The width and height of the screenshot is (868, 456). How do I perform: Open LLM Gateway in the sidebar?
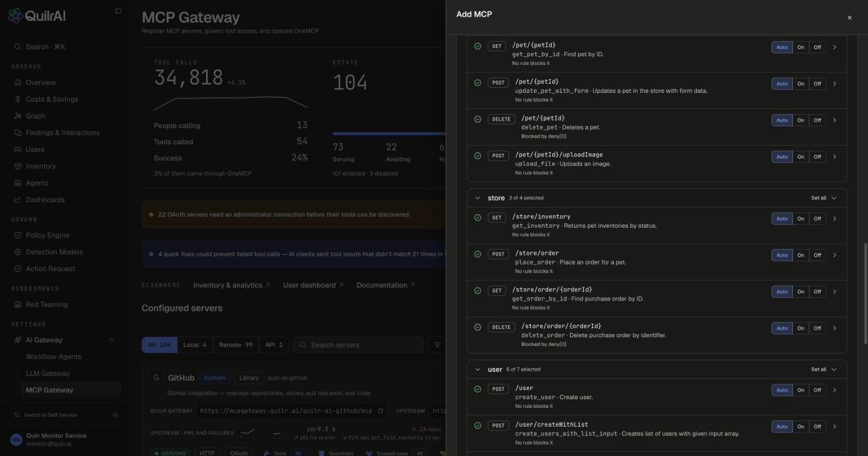(48, 373)
